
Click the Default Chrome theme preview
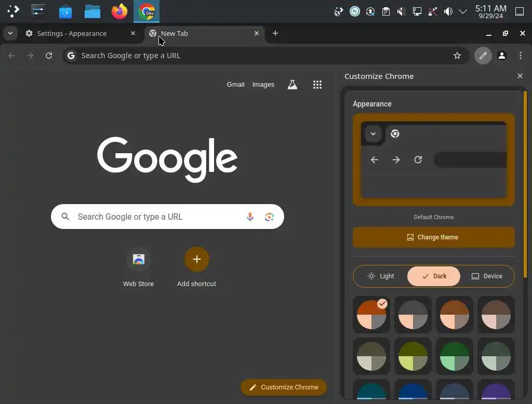point(434,159)
